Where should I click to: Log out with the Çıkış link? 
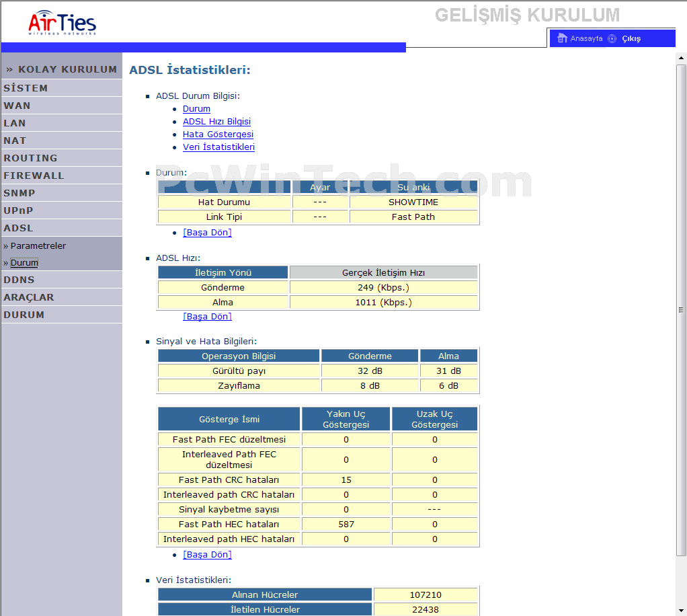pyautogui.click(x=631, y=38)
